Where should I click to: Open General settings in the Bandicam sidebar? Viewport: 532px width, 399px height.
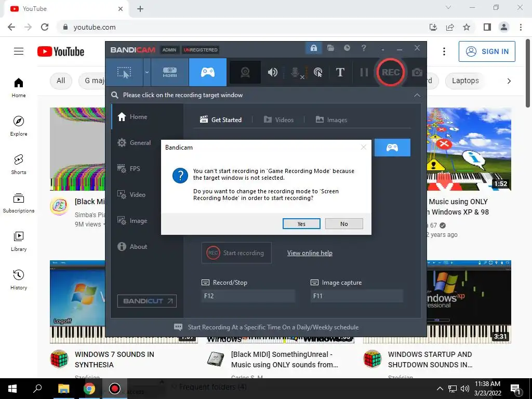point(148,143)
